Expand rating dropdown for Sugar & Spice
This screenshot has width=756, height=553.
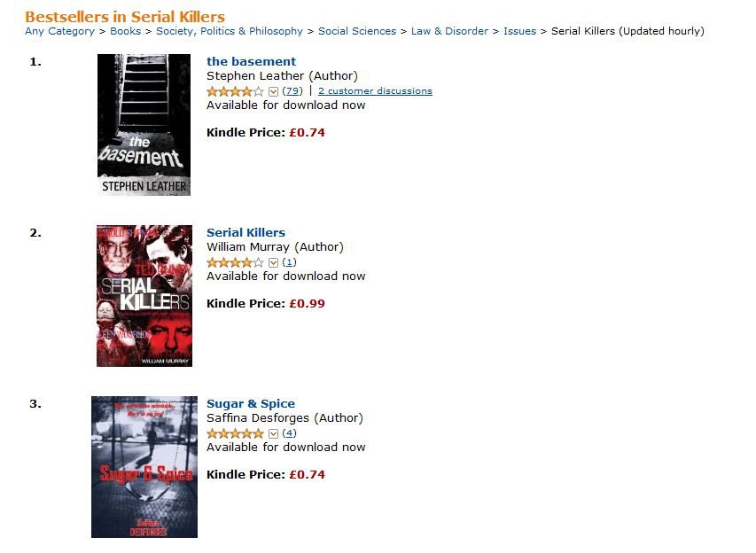coord(273,433)
